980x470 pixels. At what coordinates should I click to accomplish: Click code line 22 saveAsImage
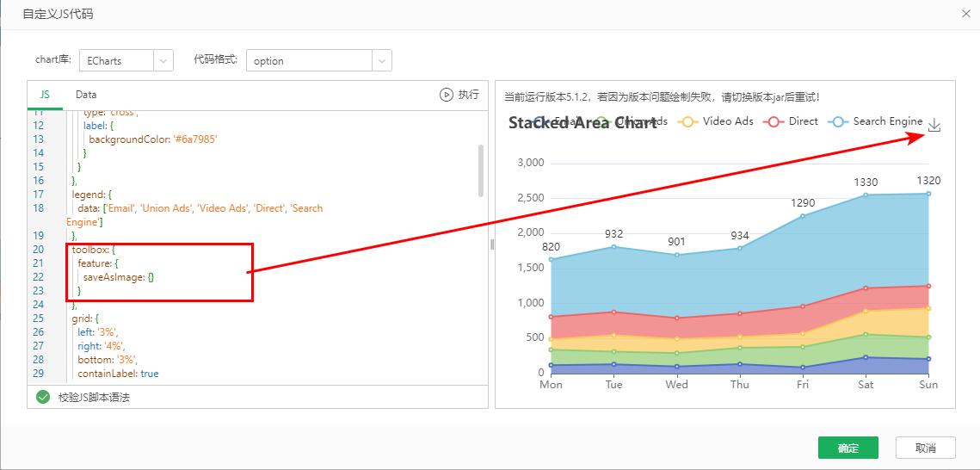coord(119,277)
